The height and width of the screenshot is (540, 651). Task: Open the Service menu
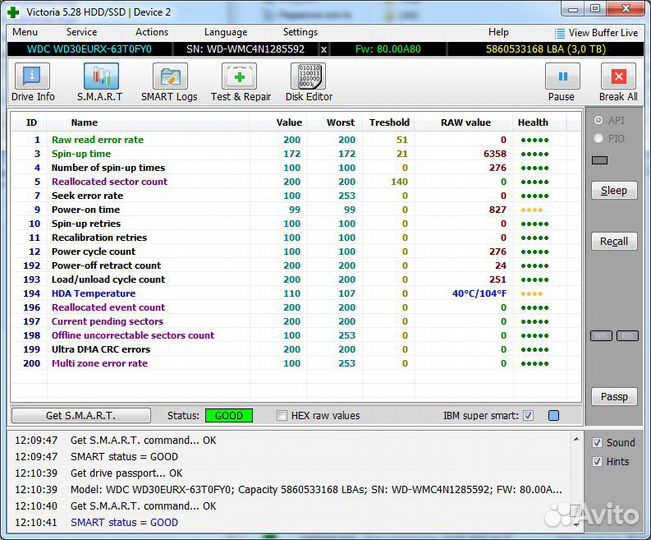pyautogui.click(x=81, y=32)
